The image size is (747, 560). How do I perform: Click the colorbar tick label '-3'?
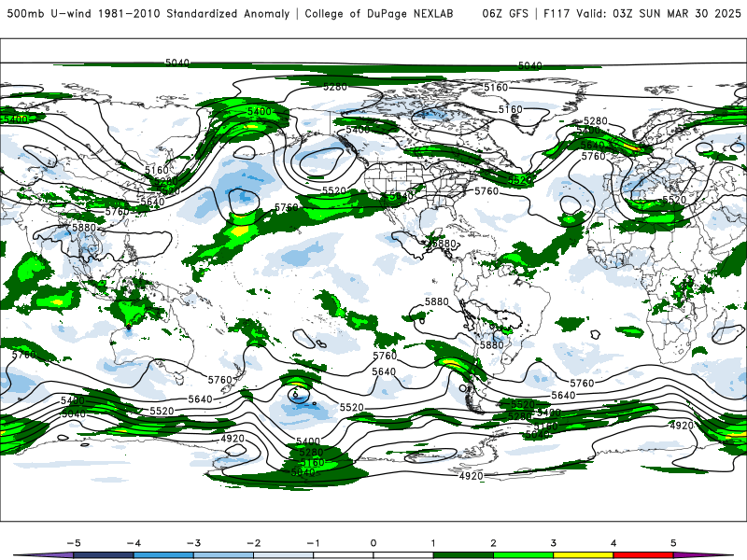point(193,543)
